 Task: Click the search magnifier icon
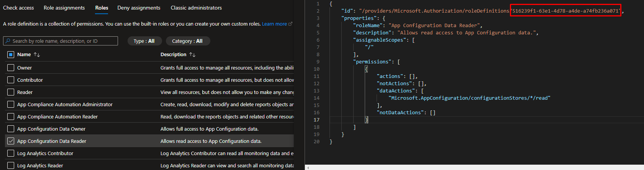[8, 41]
